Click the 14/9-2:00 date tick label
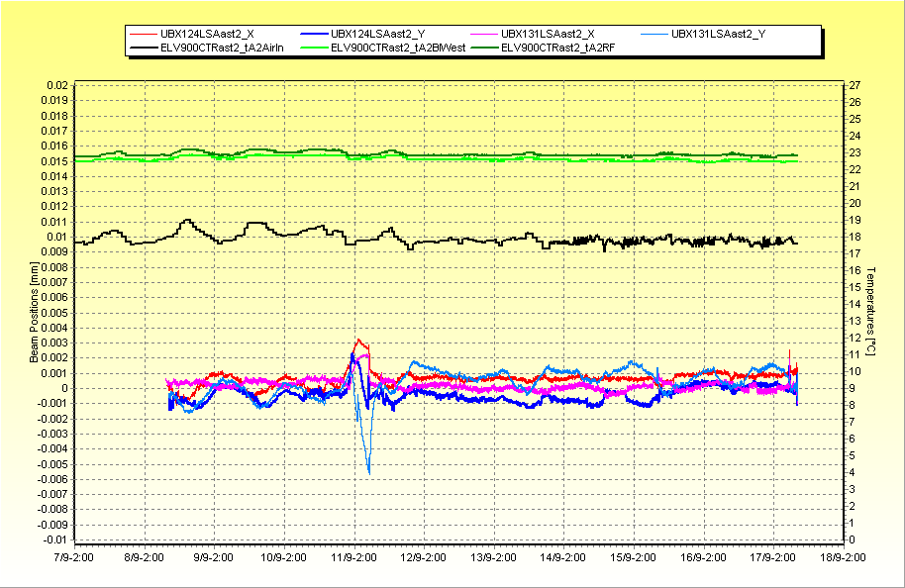 pyautogui.click(x=563, y=557)
